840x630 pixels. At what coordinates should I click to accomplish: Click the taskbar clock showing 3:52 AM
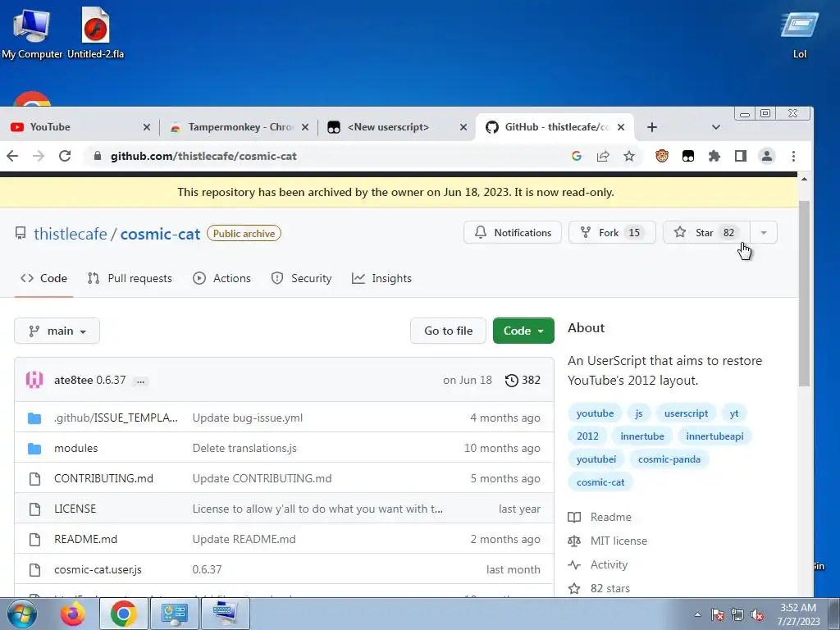pos(798,614)
